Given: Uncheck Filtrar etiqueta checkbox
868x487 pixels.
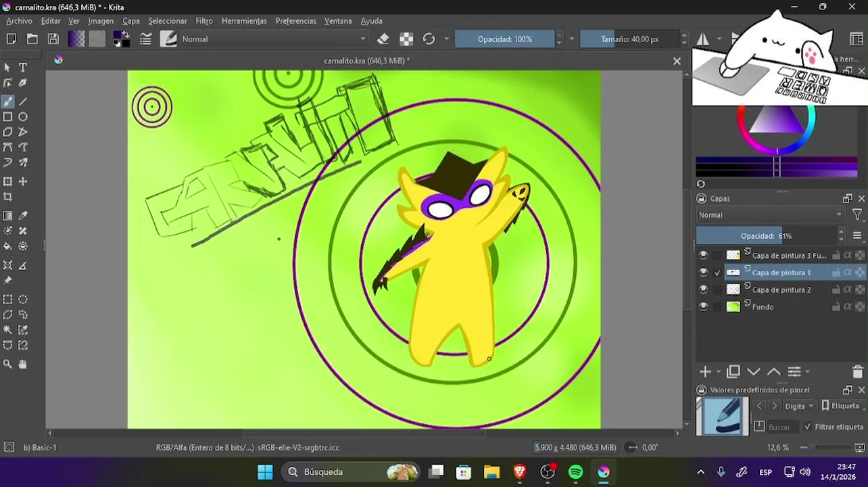Looking at the screenshot, I should click(808, 427).
